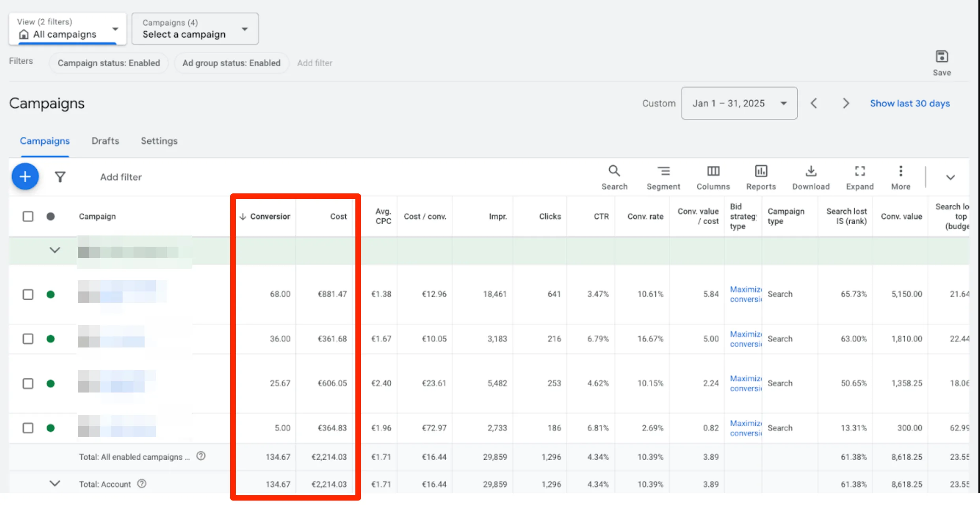
Task: Open the Search tool in table toolbar
Action: tap(614, 177)
